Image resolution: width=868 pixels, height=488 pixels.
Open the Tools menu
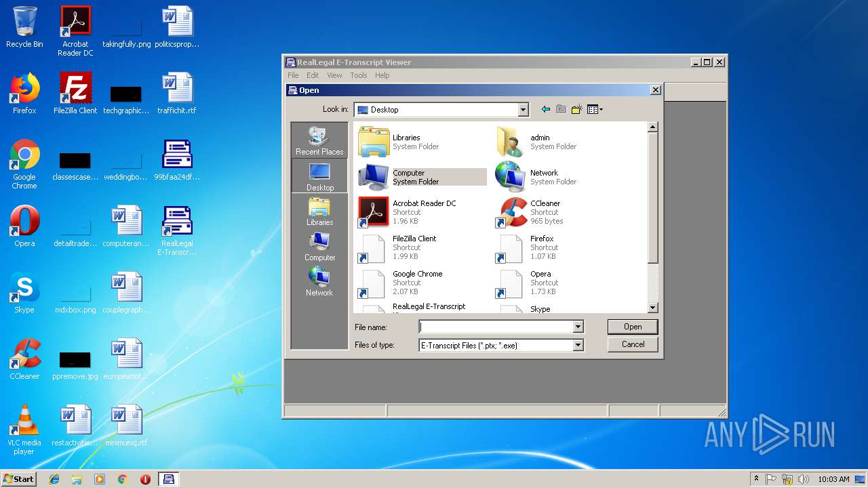359,75
